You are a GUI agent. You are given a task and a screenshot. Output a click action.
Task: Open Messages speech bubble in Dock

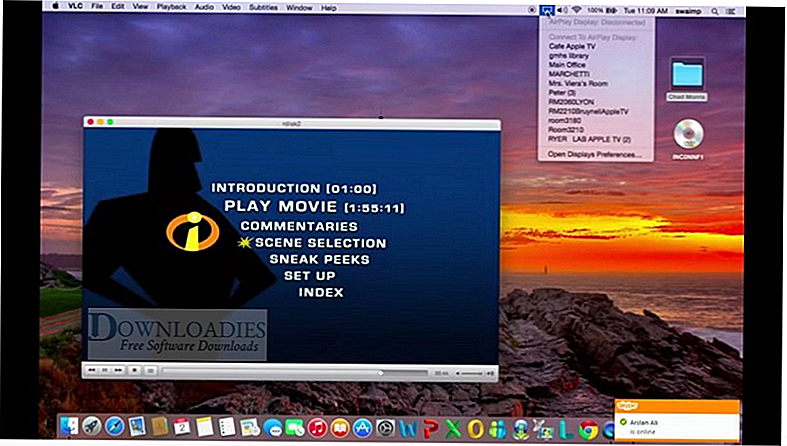(x=273, y=428)
